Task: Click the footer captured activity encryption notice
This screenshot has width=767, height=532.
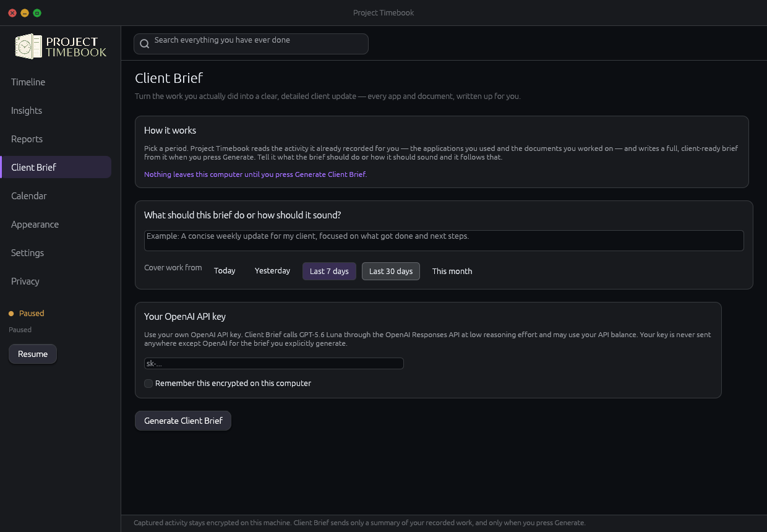Action: (359, 523)
